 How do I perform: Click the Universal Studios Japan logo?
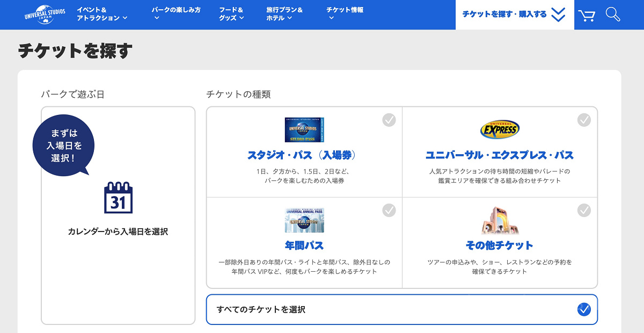[45, 15]
